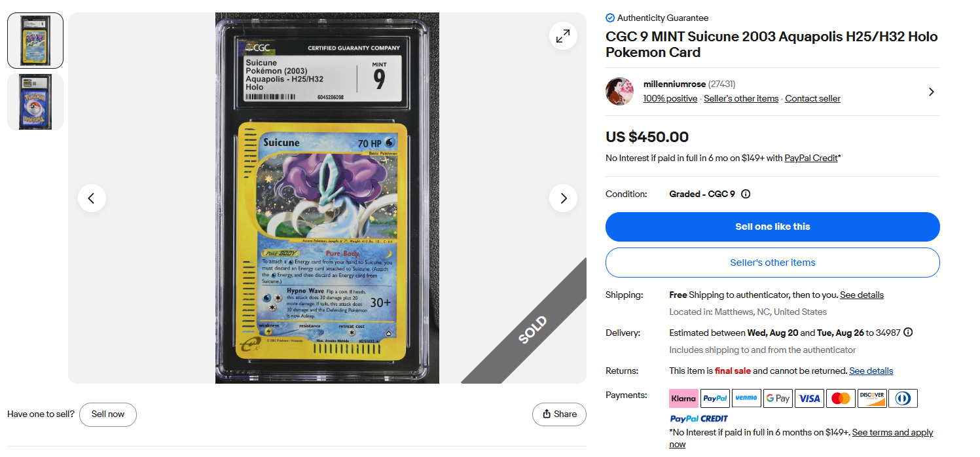This screenshot has height=457, width=980.
Task: Show the previous listing photo
Action: click(92, 198)
